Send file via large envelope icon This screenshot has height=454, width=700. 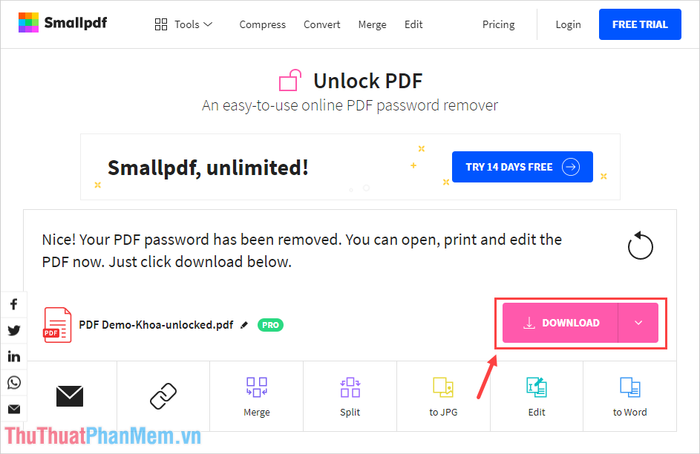70,396
